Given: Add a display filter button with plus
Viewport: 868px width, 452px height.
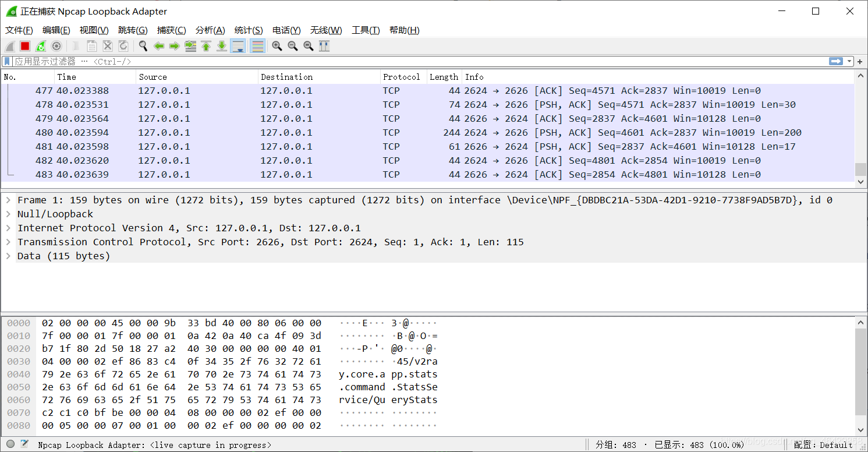Looking at the screenshot, I should click(x=860, y=61).
